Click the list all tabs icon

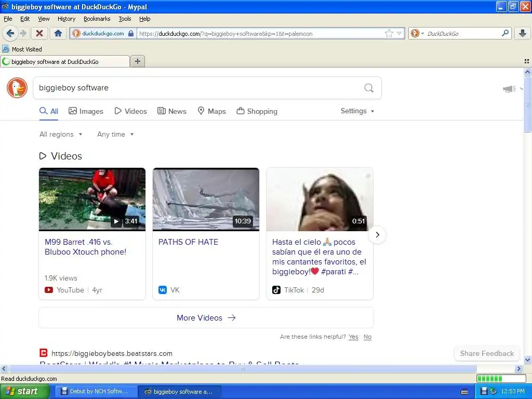pos(527,61)
